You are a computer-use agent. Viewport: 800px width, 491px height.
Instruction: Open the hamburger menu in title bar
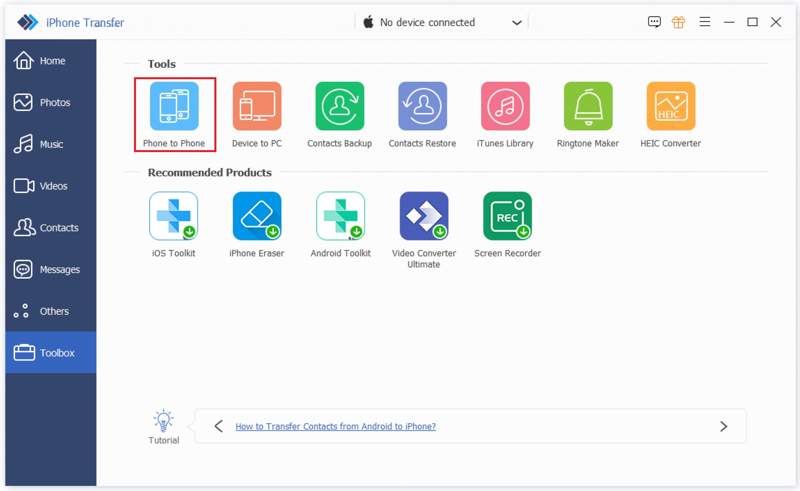click(x=705, y=22)
